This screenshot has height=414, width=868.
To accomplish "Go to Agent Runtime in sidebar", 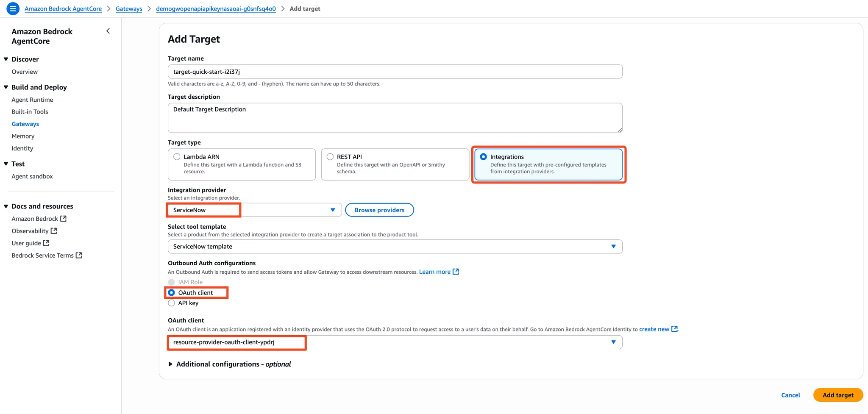I will 32,100.
